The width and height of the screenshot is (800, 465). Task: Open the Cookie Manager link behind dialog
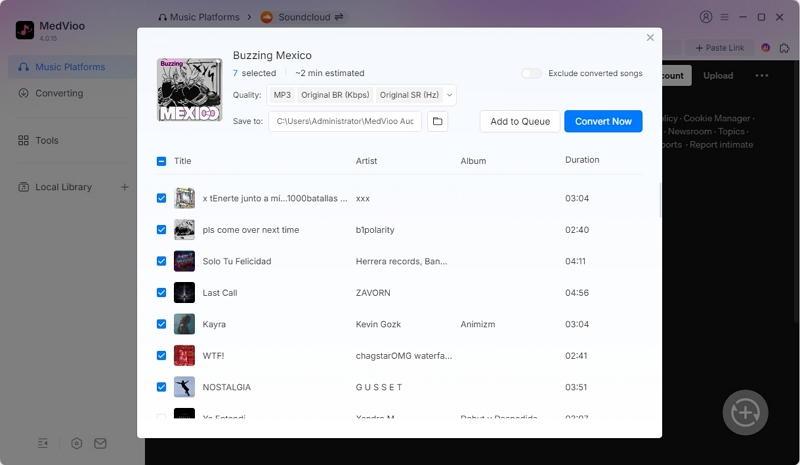click(716, 118)
